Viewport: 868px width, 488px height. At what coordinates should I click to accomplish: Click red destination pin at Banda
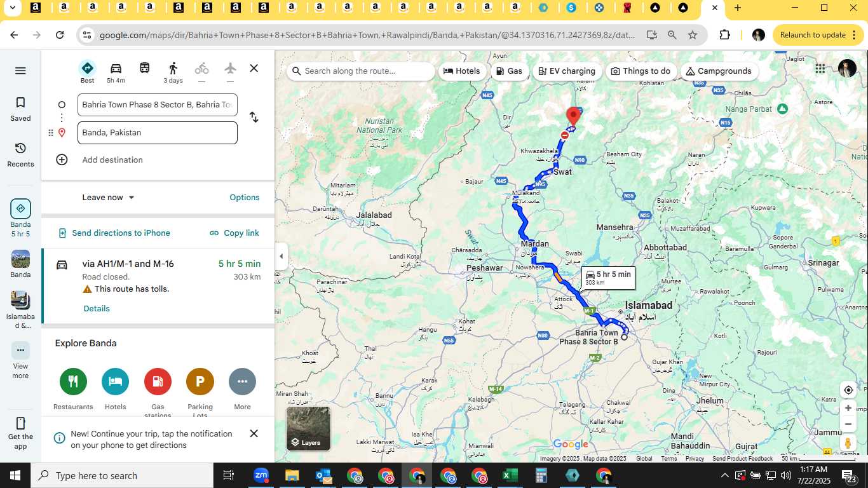pyautogui.click(x=573, y=116)
